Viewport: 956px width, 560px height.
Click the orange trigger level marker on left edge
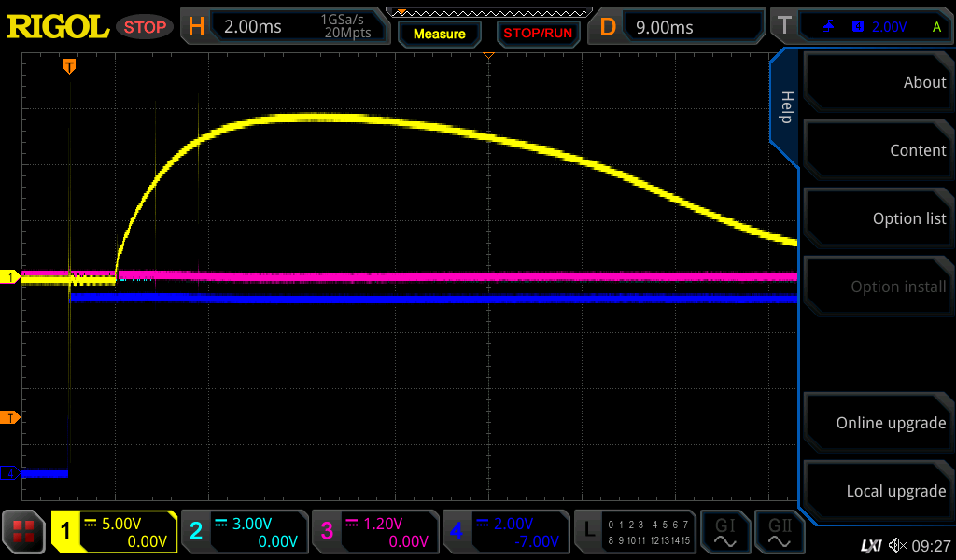11,417
